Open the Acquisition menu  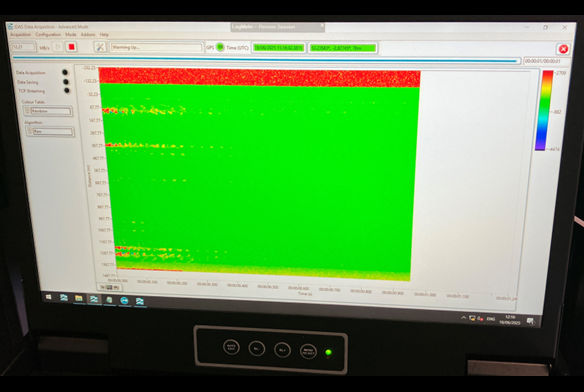(x=20, y=35)
